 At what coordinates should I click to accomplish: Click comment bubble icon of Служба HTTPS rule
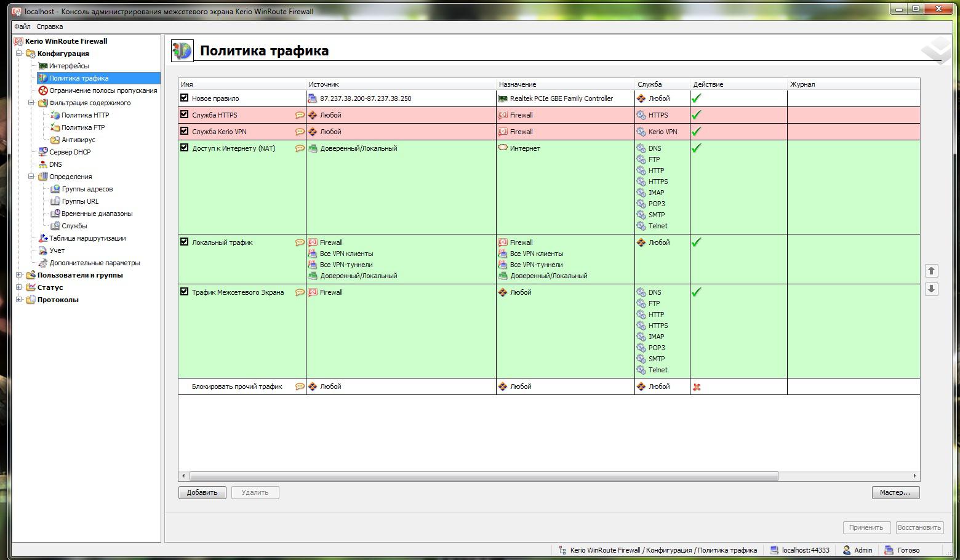(300, 115)
